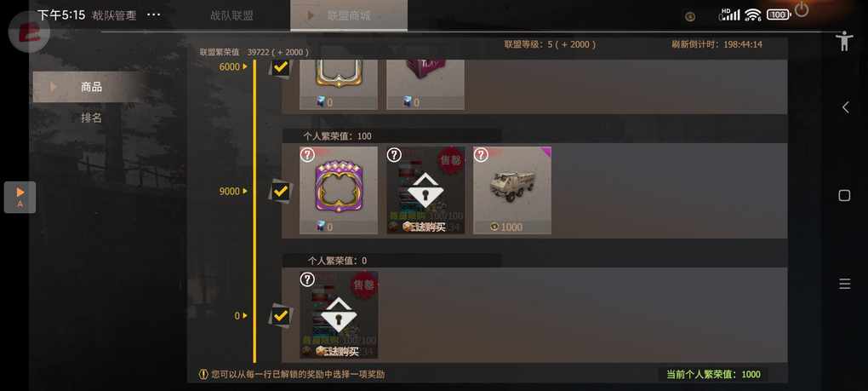The image size is (868, 391).
Task: Tap the power icon at top right
Action: tap(802, 10)
